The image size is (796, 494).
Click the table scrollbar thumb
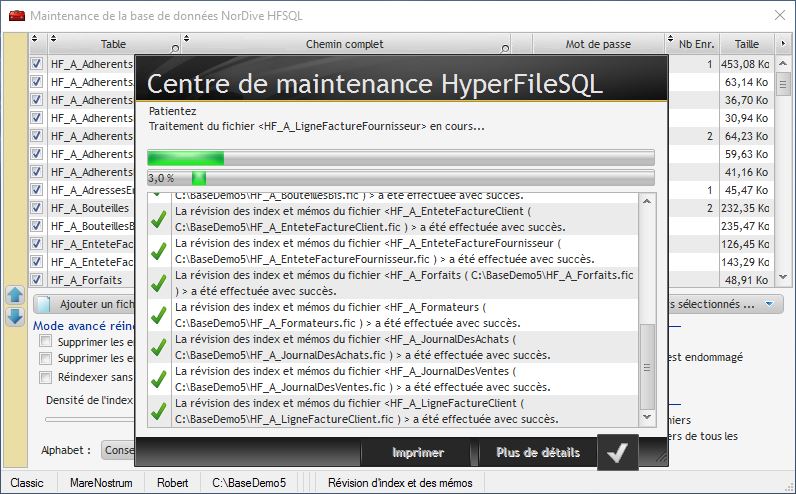tap(783, 84)
